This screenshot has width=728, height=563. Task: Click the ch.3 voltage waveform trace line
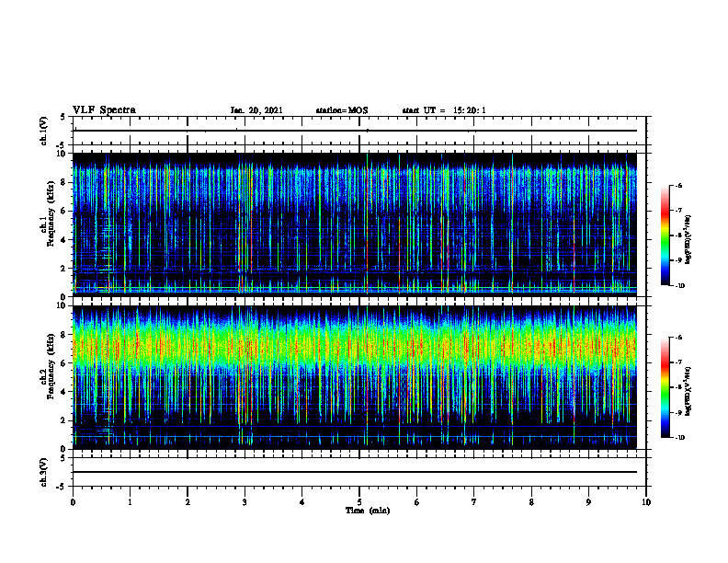[x=355, y=472]
